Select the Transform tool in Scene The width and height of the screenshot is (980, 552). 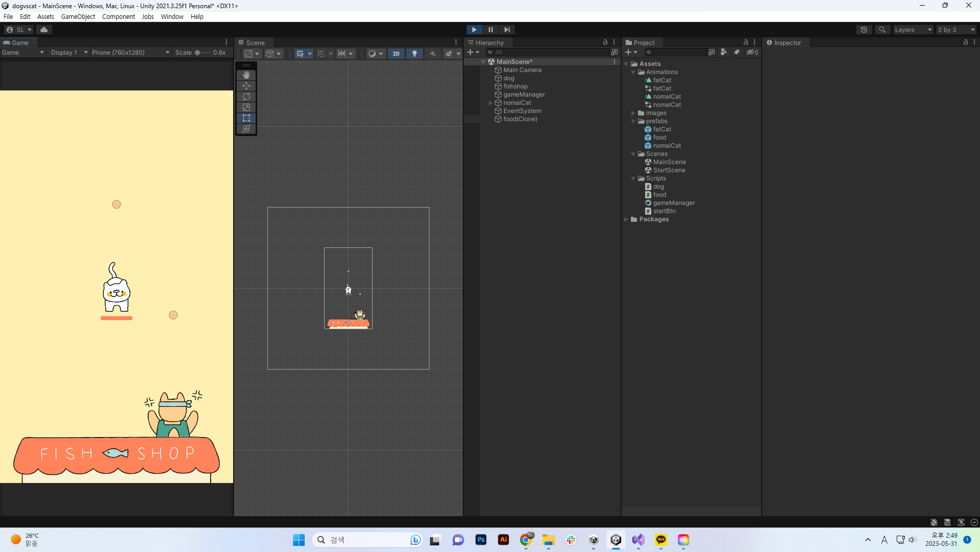coord(246,129)
